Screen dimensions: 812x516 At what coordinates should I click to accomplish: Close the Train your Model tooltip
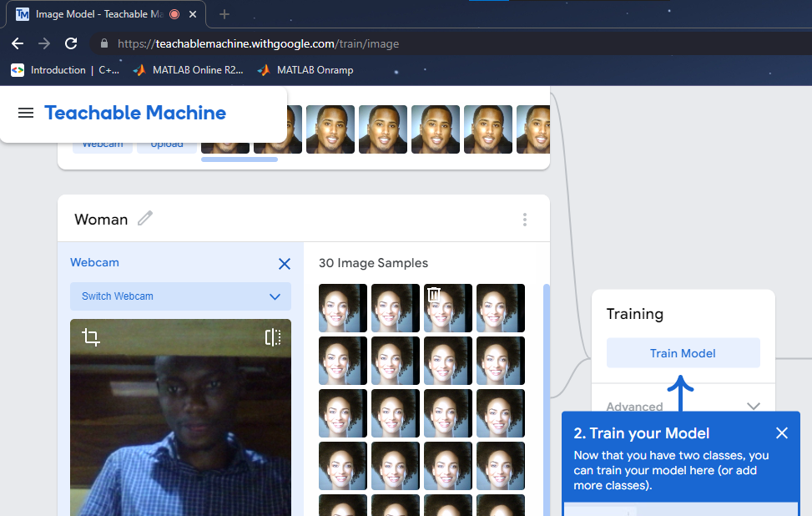781,433
